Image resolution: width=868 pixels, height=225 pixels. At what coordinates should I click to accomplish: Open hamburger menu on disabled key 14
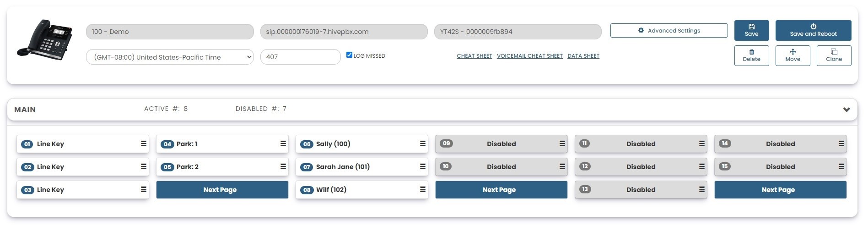(x=841, y=143)
